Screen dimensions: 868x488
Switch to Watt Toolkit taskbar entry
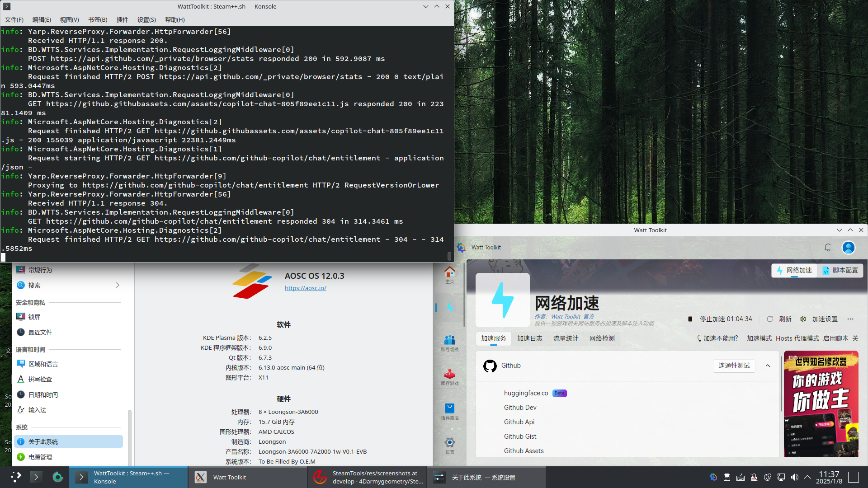pos(247,477)
